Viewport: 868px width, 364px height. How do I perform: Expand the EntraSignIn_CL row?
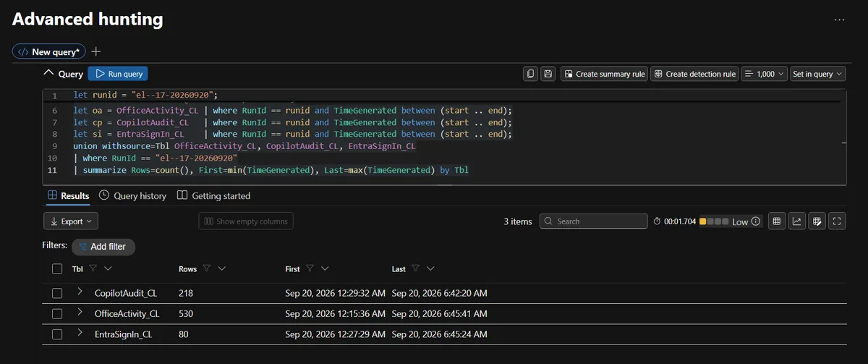80,334
